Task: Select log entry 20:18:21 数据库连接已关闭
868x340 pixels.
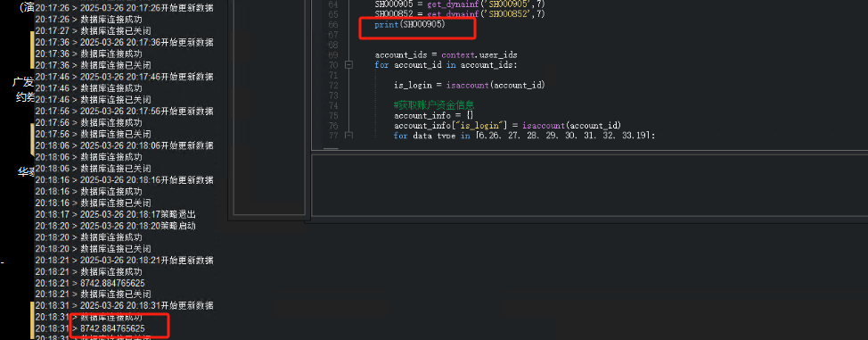Action: [x=93, y=294]
